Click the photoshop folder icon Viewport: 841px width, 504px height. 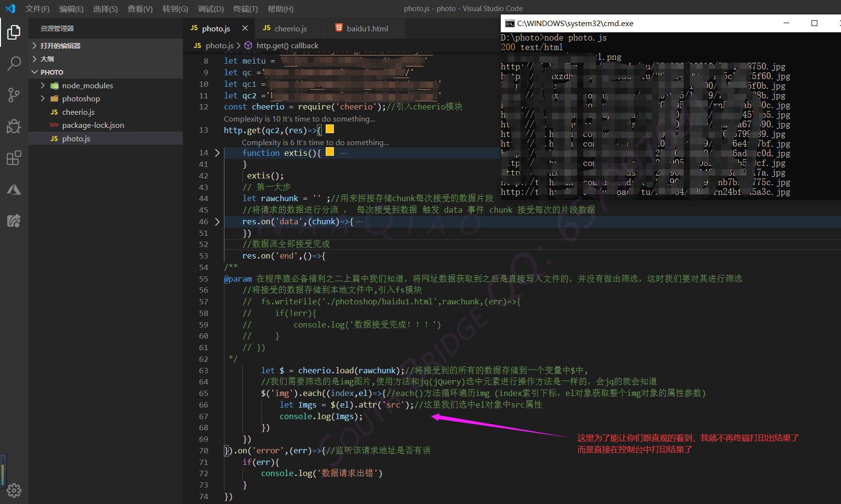pyautogui.click(x=55, y=98)
